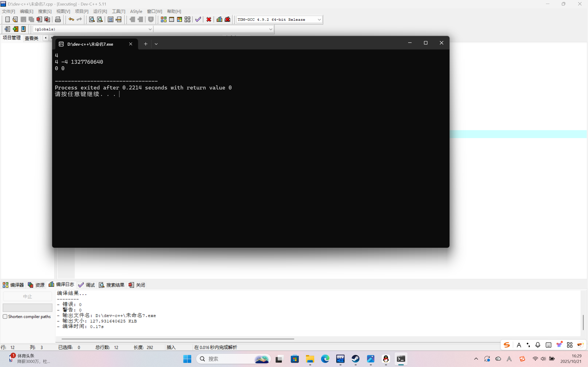Open the terminal tab dropdown chevron
Screen dimensions: 588x367
pos(156,44)
